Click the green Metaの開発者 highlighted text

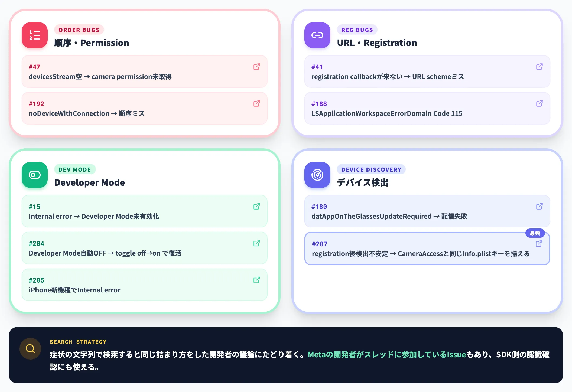point(387,354)
